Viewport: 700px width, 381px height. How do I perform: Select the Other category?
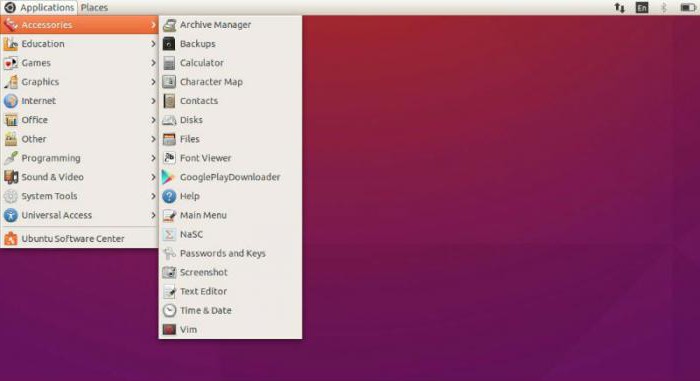[x=79, y=139]
